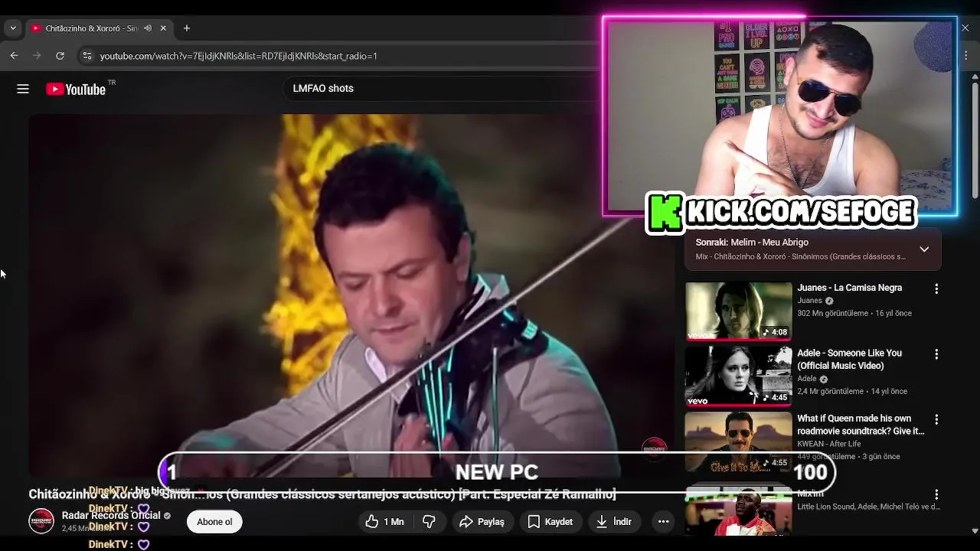Collapse the mix playlist with chevron

[924, 249]
